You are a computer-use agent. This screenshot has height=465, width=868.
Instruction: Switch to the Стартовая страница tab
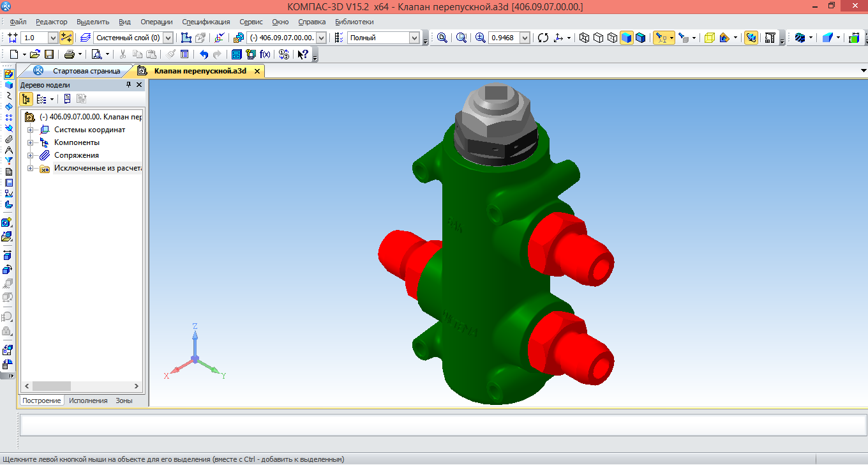(86, 71)
